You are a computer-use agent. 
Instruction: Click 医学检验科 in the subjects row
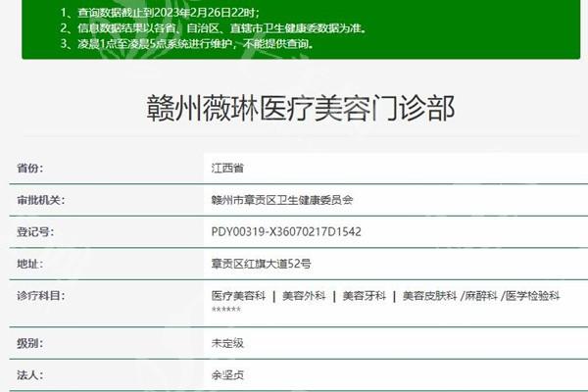click(532, 296)
